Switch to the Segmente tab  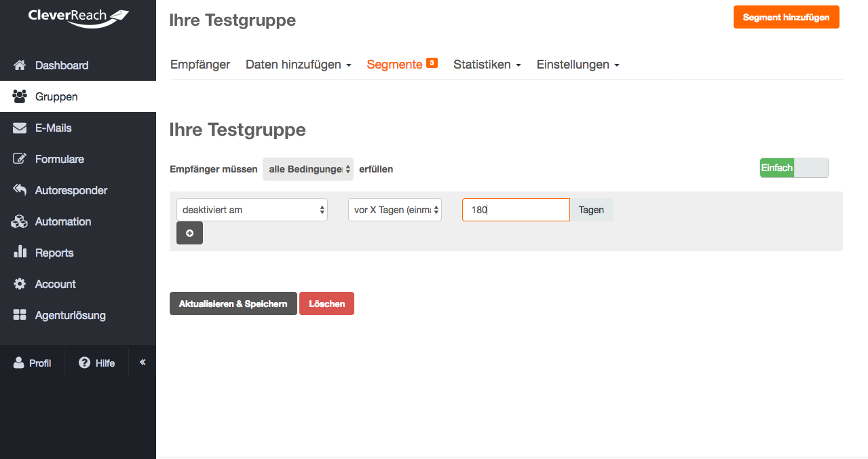tap(395, 65)
